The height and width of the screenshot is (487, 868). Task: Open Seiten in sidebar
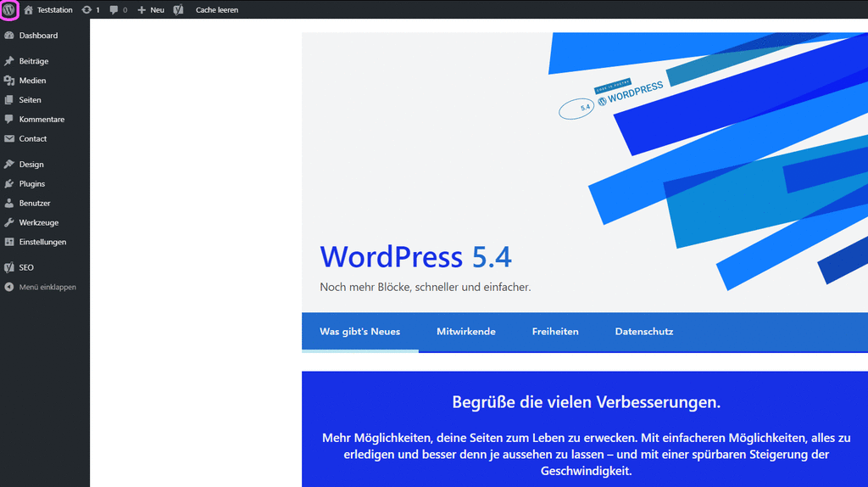(30, 100)
